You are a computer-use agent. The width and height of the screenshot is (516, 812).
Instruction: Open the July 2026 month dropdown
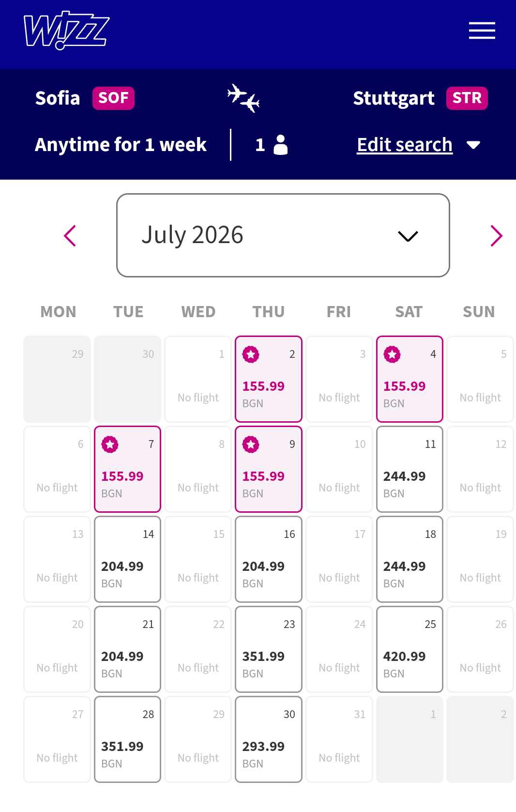pos(283,235)
